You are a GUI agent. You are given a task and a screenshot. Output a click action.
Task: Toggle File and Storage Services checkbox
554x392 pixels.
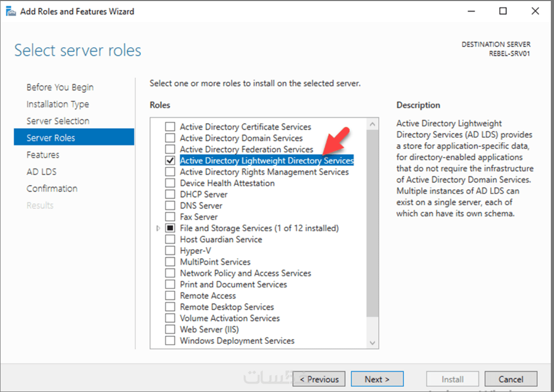(170, 228)
